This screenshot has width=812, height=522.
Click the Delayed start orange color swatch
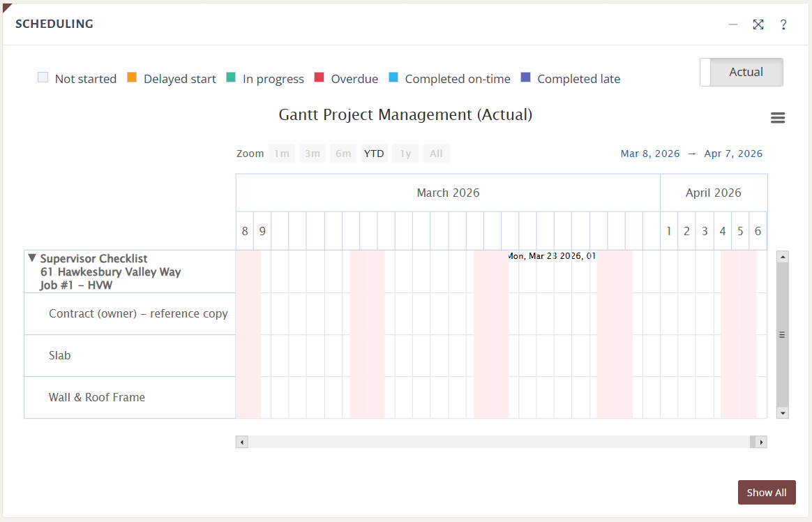coord(132,78)
